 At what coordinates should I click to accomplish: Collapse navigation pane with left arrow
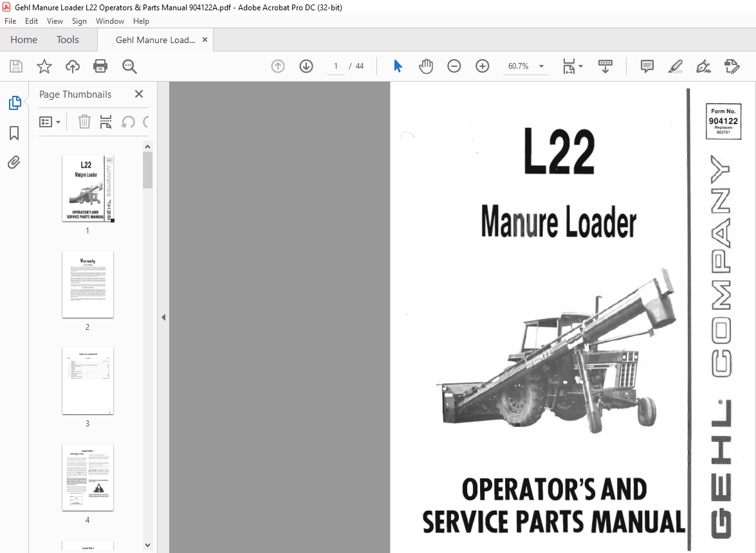point(163,318)
